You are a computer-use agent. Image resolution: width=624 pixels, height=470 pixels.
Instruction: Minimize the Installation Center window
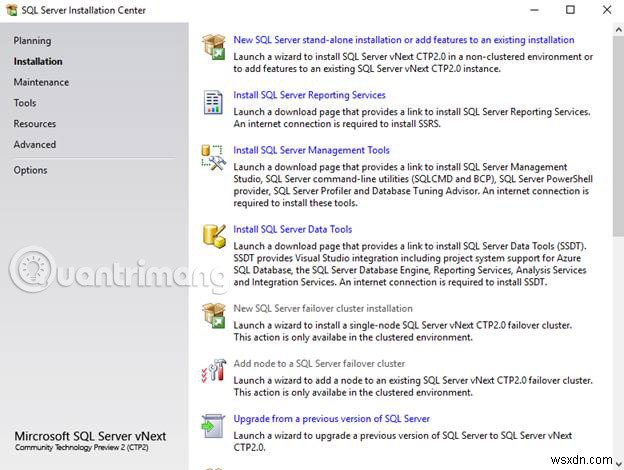tap(534, 10)
